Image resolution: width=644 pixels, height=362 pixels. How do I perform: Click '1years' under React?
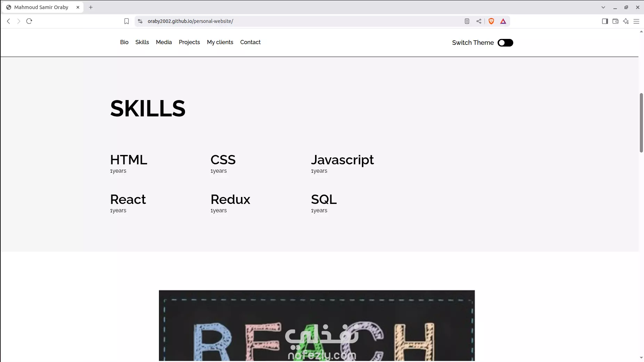coord(118,211)
